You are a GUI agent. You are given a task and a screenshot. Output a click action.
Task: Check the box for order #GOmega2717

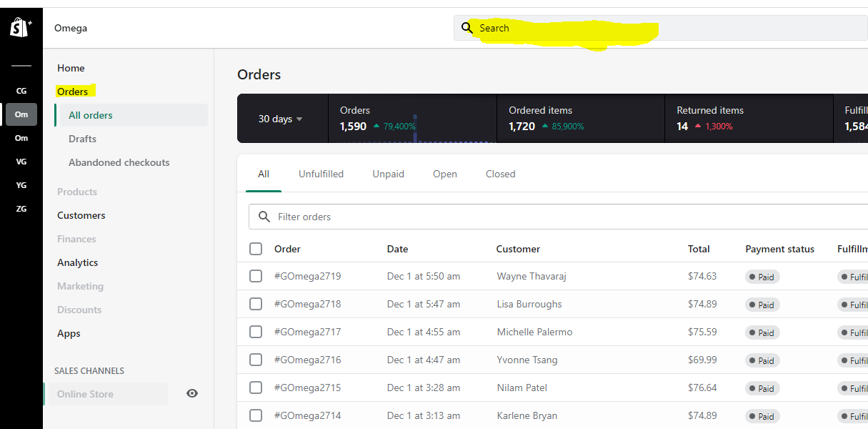pyautogui.click(x=256, y=332)
